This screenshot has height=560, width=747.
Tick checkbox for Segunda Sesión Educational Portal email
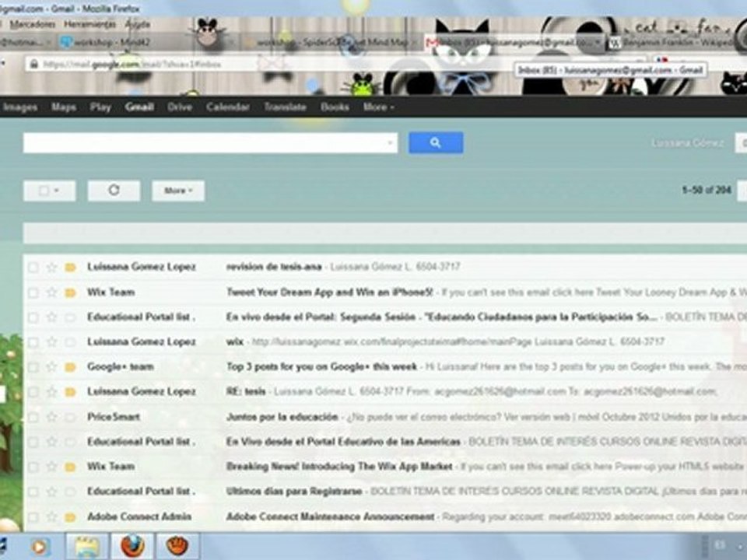click(33, 317)
